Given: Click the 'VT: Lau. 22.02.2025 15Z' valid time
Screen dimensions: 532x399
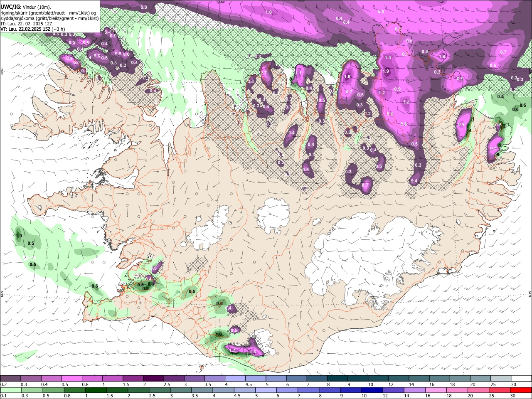Looking at the screenshot, I should tap(25, 29).
